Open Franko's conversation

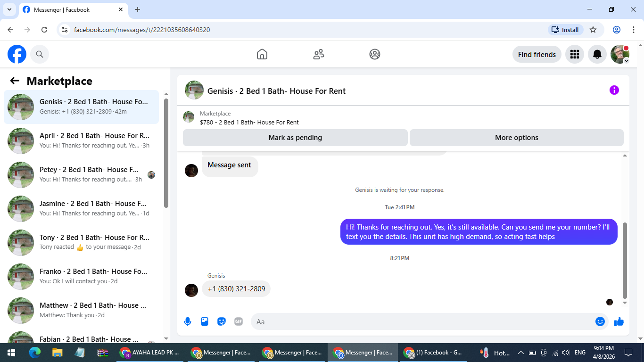click(82, 277)
